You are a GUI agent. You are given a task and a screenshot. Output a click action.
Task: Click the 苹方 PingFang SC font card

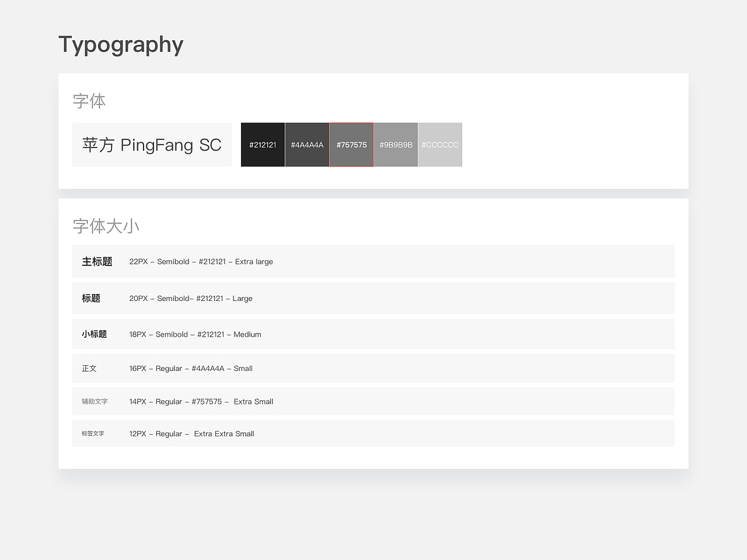click(x=151, y=145)
